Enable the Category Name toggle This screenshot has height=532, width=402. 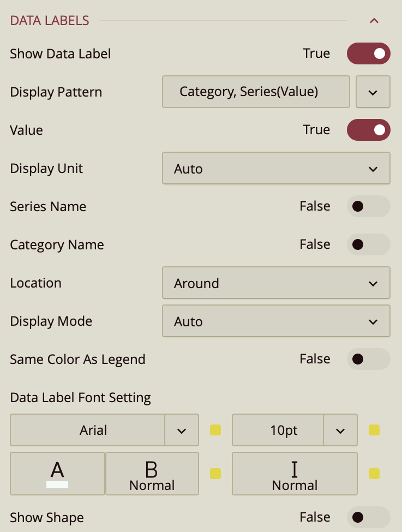[x=368, y=244]
